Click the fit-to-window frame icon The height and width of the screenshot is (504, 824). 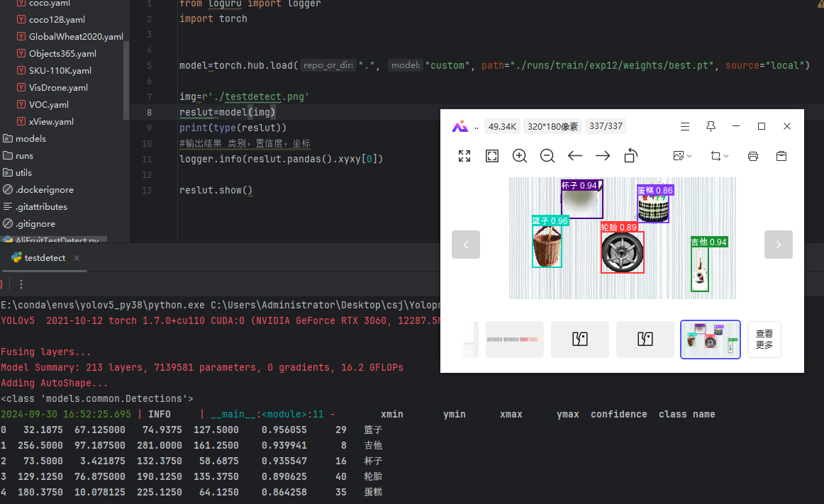tap(492, 156)
